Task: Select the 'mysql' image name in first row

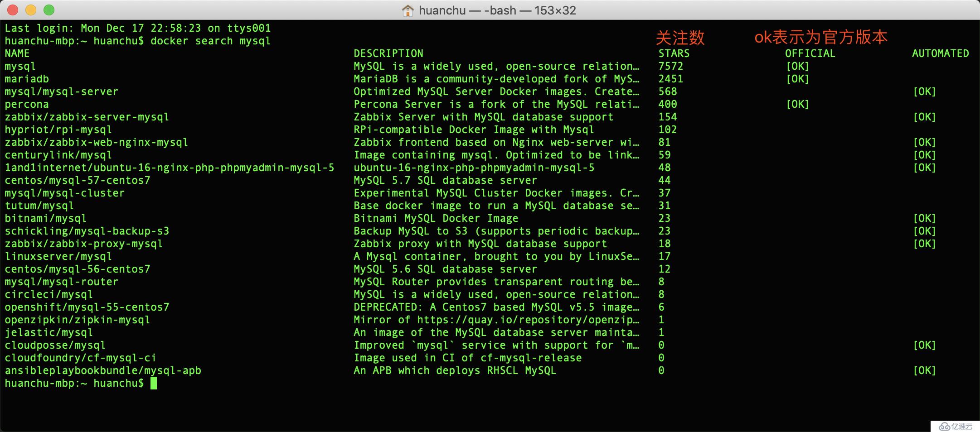Action: pyautogui.click(x=20, y=66)
